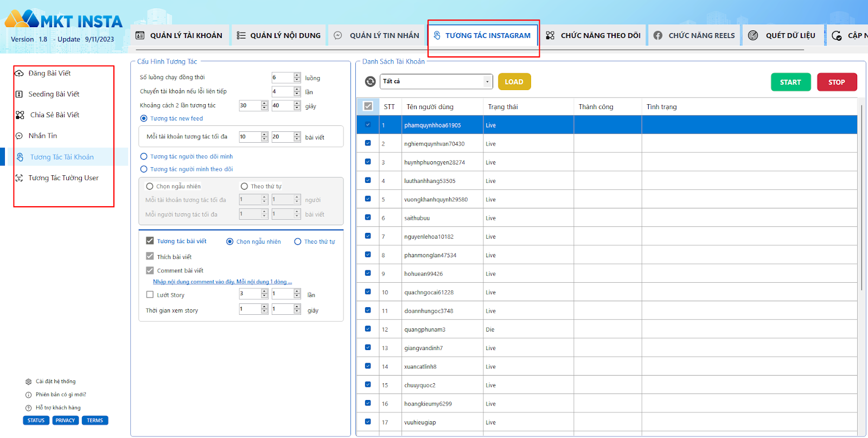The width and height of the screenshot is (868, 438).
Task: Toggle the Tương tác bài viết checkbox
Action: click(x=150, y=240)
